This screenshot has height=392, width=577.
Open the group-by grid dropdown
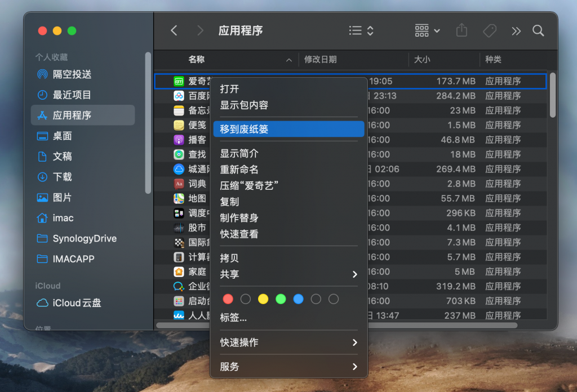[x=427, y=30]
